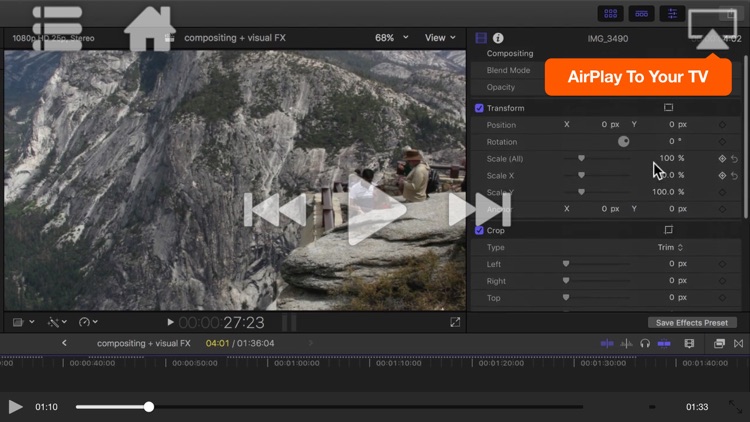Add keyframe for Position parameter
This screenshot has height=422, width=750.
(722, 125)
